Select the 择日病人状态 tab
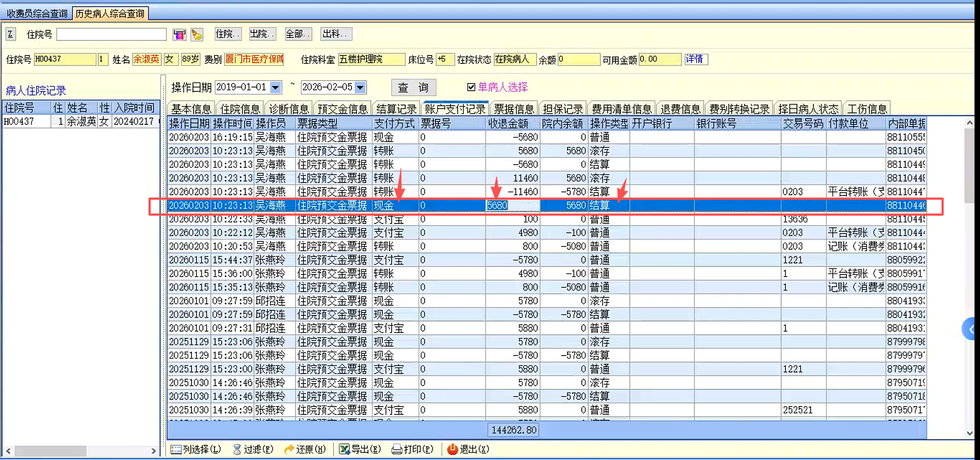980x460 pixels. (x=808, y=109)
